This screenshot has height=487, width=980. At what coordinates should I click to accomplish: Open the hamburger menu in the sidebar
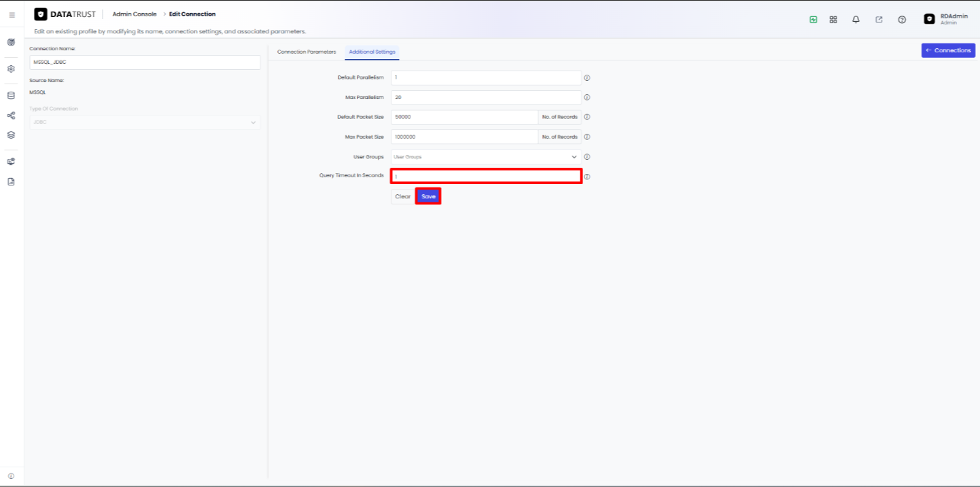[x=12, y=14]
